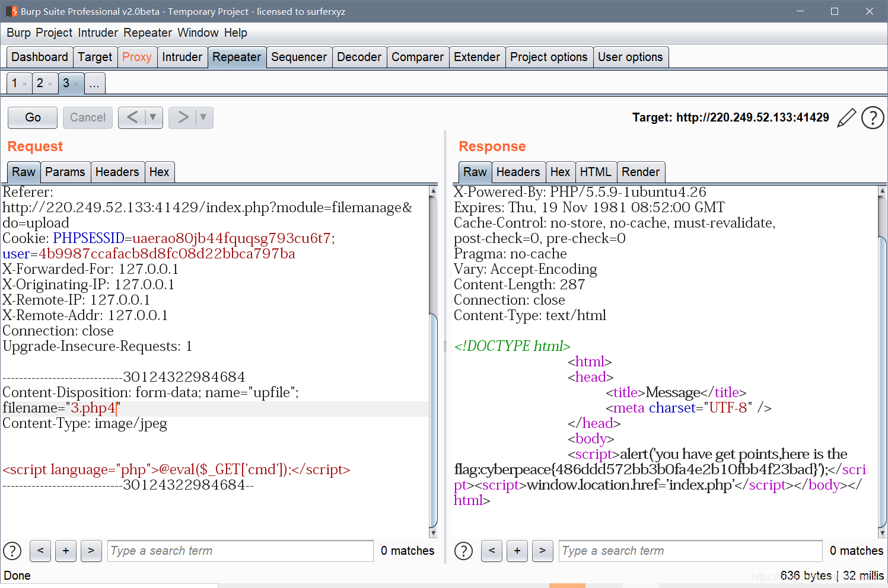The width and height of the screenshot is (888, 588).
Task: Click the request search help icon
Action: click(12, 551)
